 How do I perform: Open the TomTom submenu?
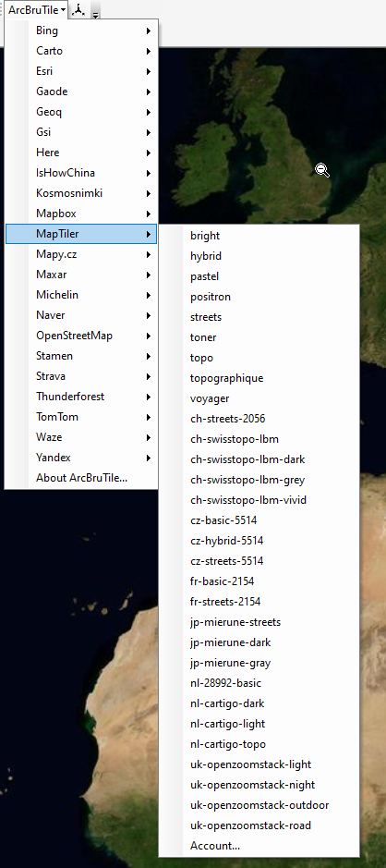coord(81,418)
